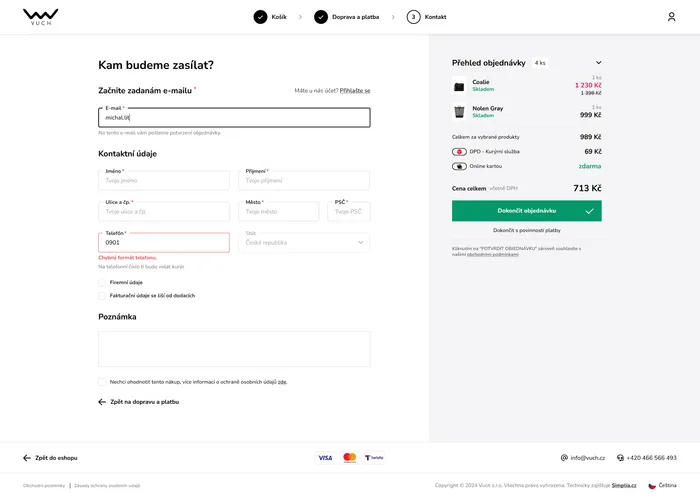Click the Mastercard payment logo
Screen dimensions: 700x498
[x=350, y=458]
